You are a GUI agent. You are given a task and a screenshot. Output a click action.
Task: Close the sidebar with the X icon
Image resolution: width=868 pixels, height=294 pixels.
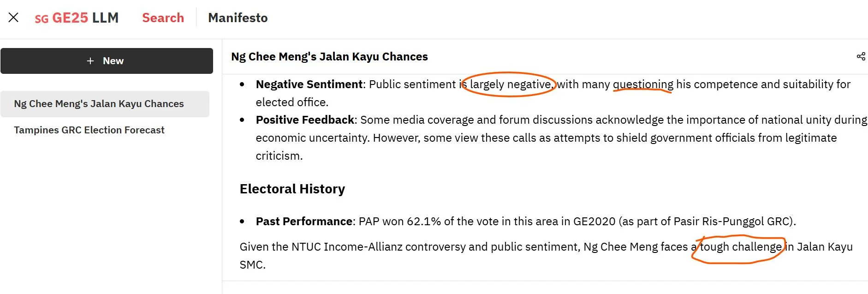13,18
